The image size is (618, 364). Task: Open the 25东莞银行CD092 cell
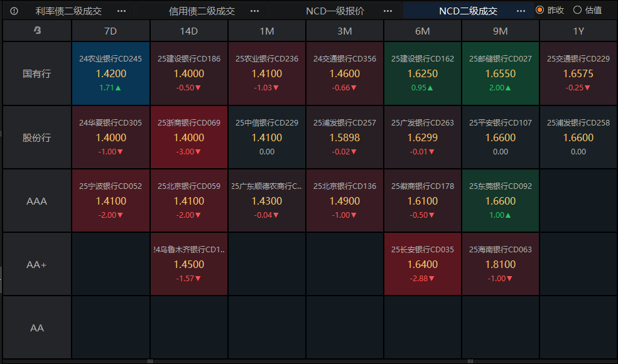[501, 201]
